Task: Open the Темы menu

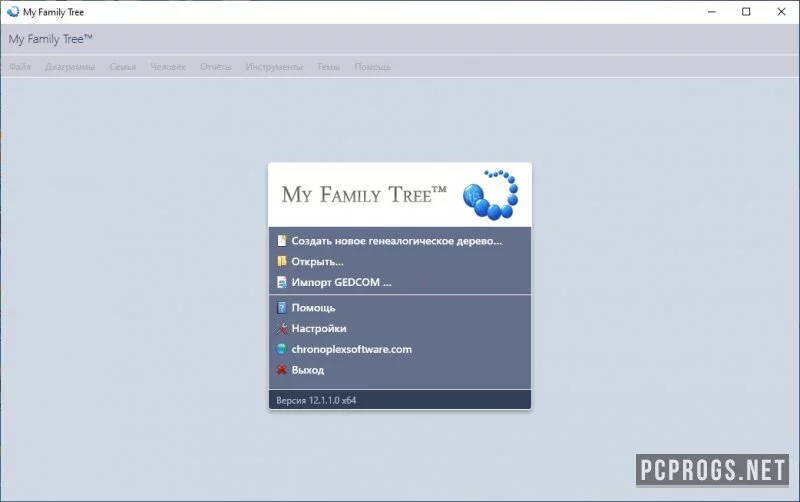Action: 328,67
